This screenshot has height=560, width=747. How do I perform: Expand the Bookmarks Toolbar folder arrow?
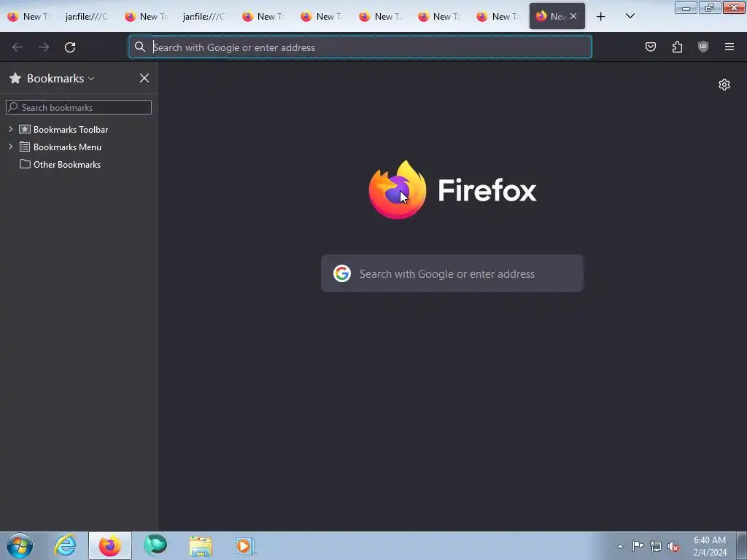click(10, 129)
